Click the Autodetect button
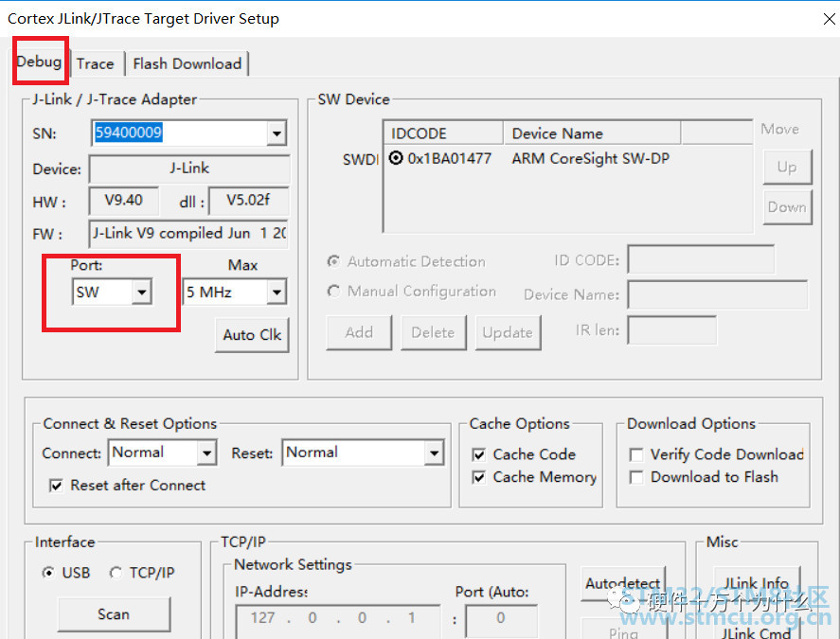This screenshot has height=639, width=840. (623, 583)
